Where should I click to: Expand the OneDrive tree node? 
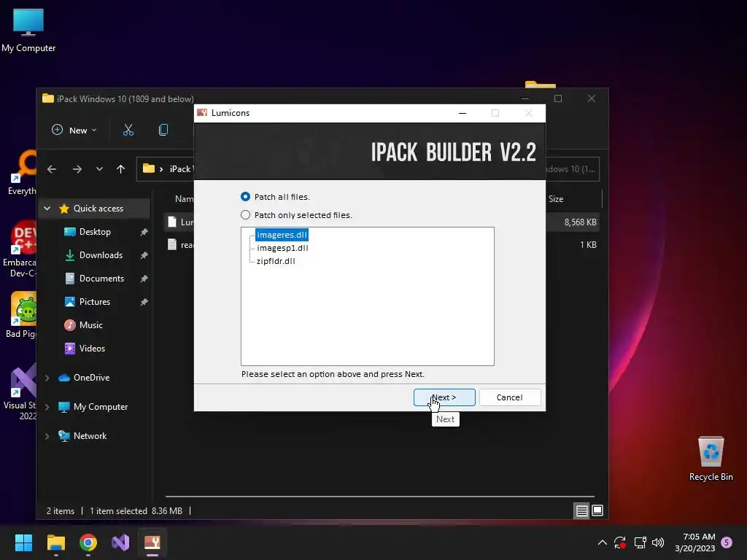pos(47,378)
